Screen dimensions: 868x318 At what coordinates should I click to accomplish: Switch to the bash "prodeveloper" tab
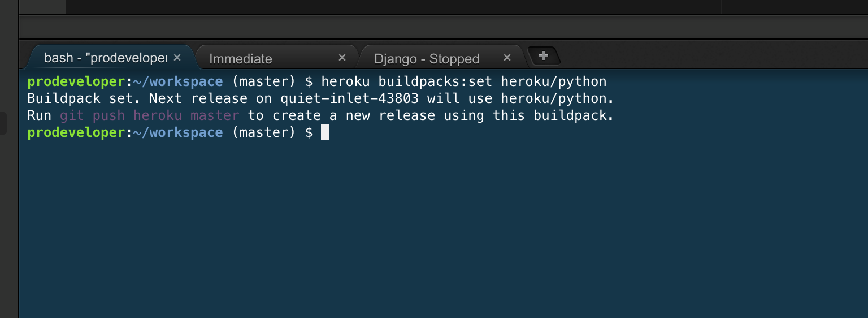[x=105, y=58]
